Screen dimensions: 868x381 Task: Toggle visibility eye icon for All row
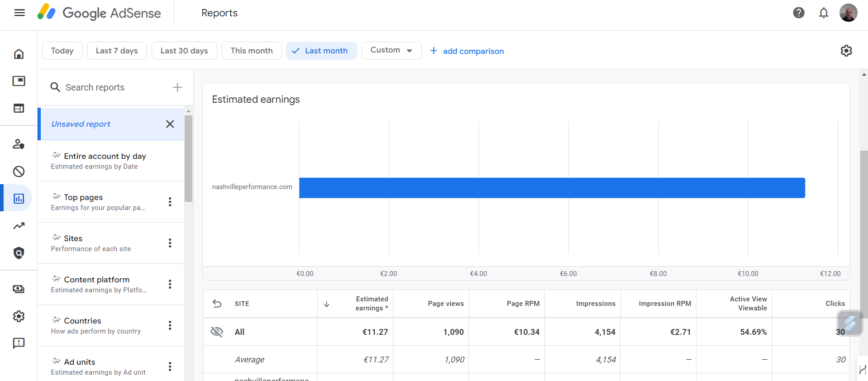pos(217,332)
